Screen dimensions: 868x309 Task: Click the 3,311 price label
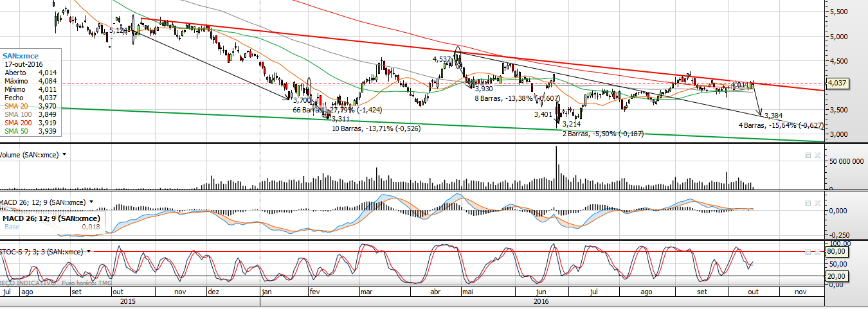coord(341,119)
